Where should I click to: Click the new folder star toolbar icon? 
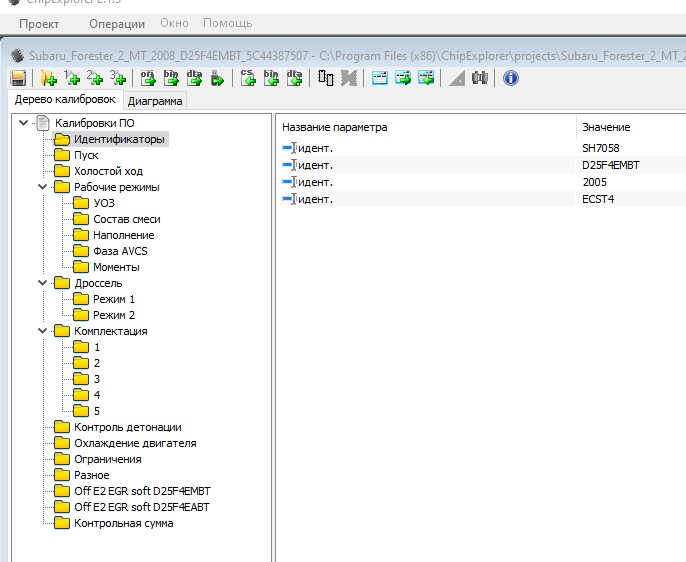pyautogui.click(x=47, y=78)
